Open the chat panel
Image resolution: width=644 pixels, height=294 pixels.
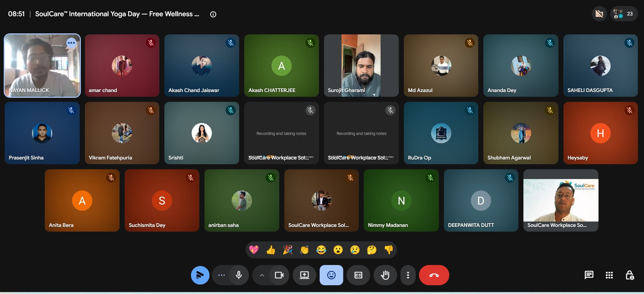pos(589,275)
